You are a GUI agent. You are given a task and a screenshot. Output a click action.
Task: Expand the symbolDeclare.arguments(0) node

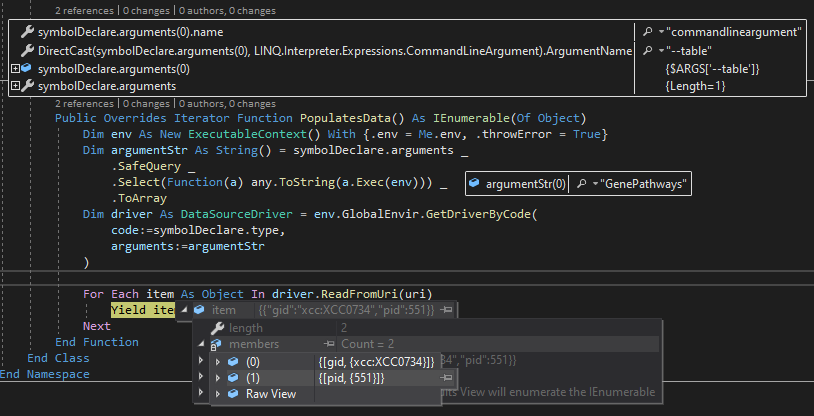15,68
